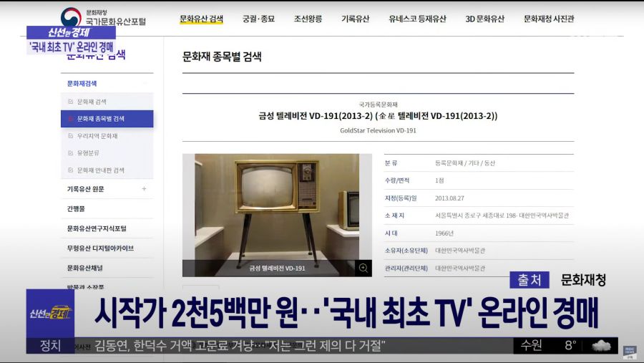
Task: Open the 조선왕릉 menu item
Action: coord(308,19)
